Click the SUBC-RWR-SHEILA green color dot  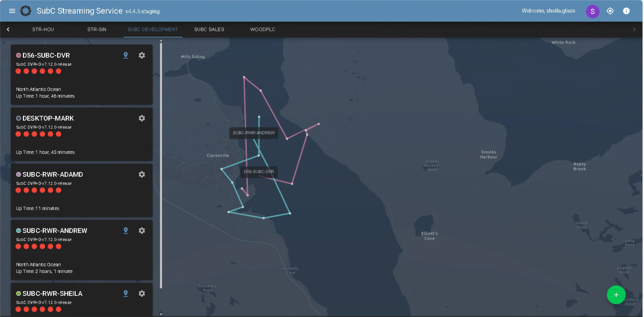(x=19, y=294)
